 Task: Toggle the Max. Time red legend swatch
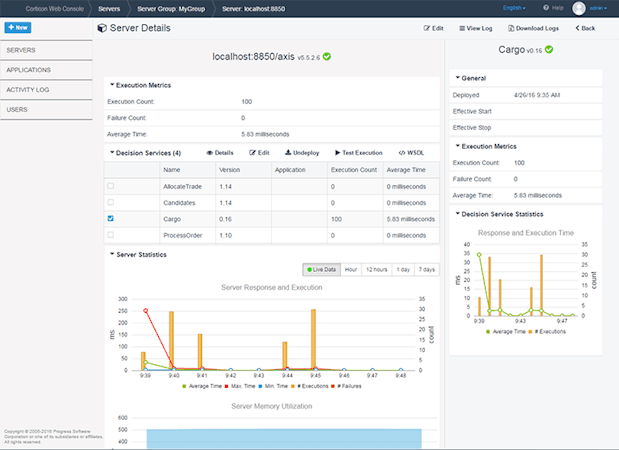coord(227,386)
